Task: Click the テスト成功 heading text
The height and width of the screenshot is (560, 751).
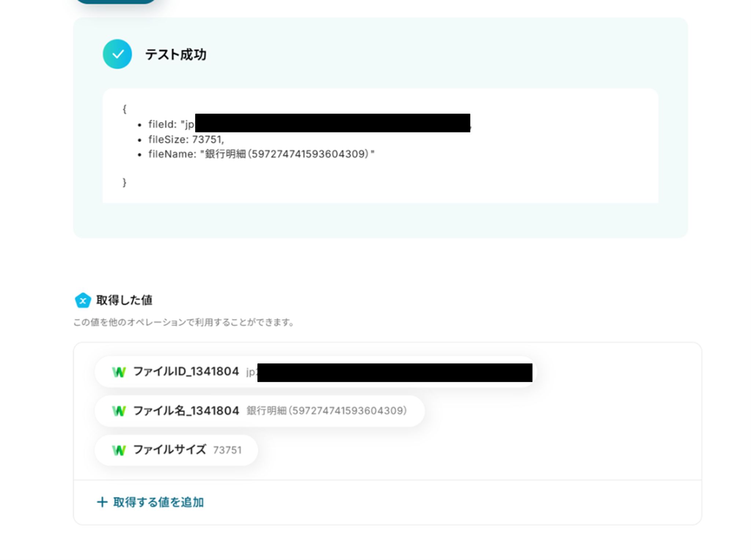Action: click(176, 55)
